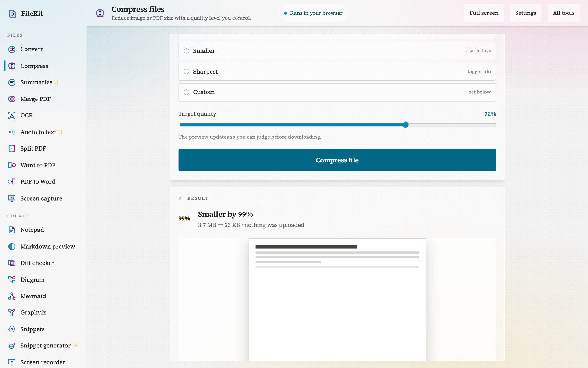Screen dimensions: 588x368
Task: Open Snippet generator icon
Action: pos(12,346)
